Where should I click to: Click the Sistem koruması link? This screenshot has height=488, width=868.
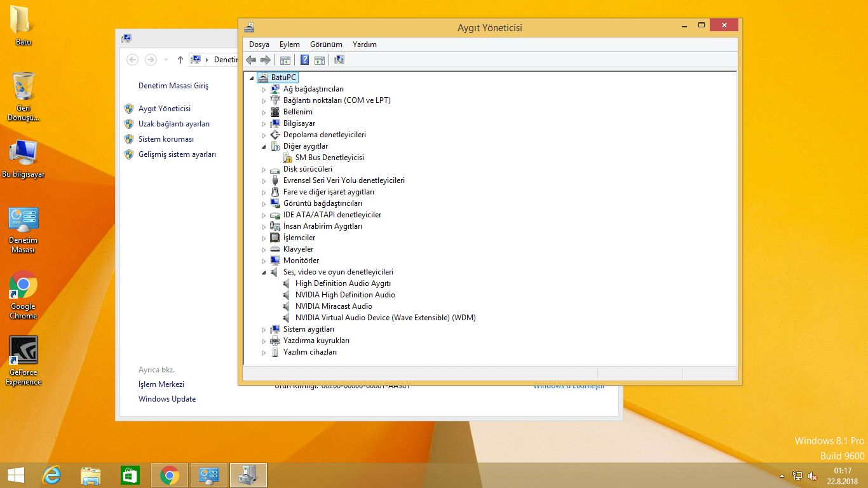166,139
